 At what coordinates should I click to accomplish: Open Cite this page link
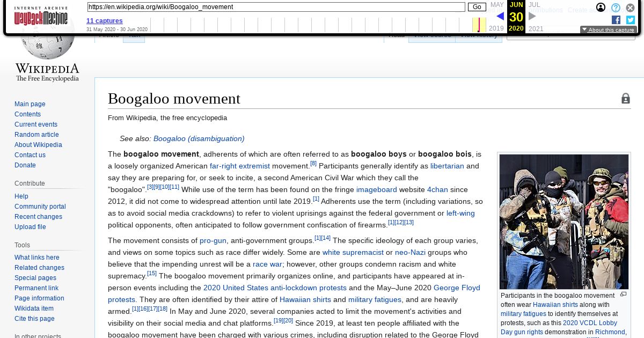(34, 319)
